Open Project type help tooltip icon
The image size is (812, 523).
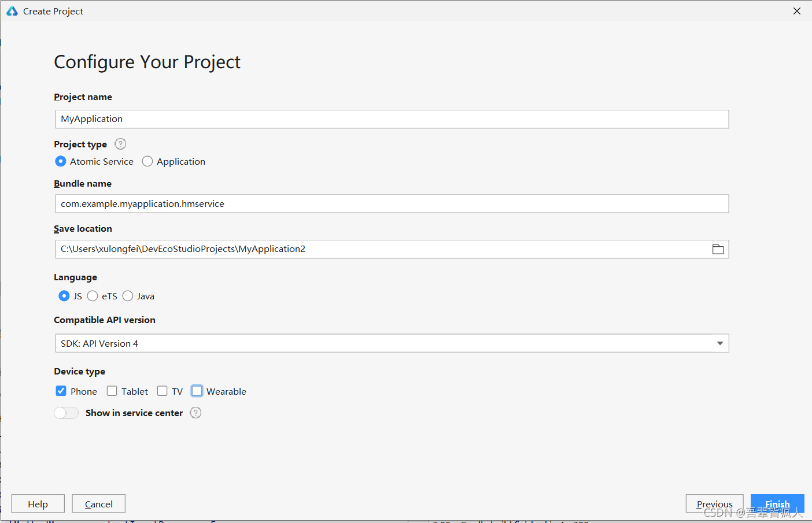[120, 144]
